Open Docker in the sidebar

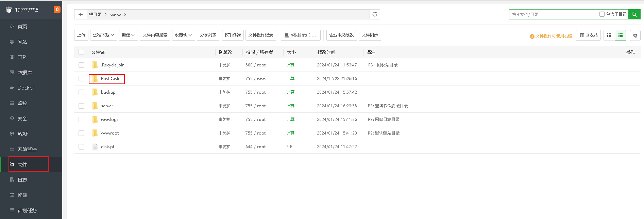click(x=26, y=88)
